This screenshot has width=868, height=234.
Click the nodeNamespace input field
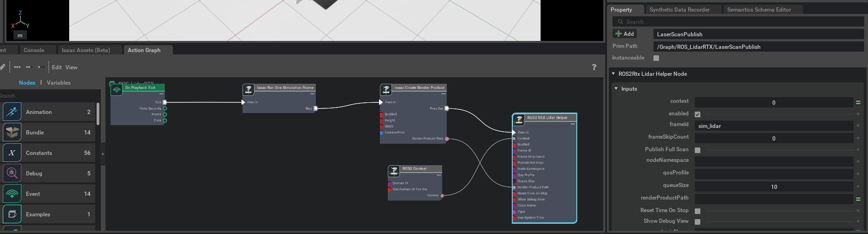(x=774, y=161)
